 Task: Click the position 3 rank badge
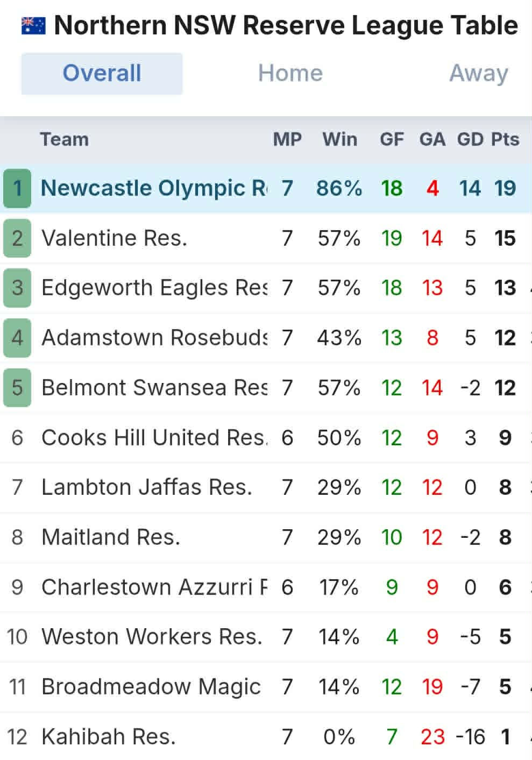click(17, 288)
